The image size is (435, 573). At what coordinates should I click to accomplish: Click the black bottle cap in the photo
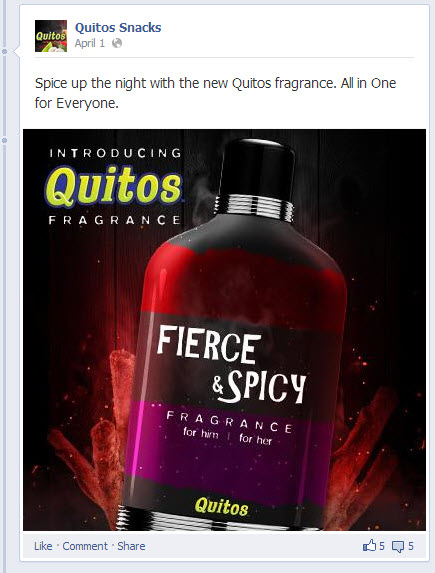click(259, 168)
